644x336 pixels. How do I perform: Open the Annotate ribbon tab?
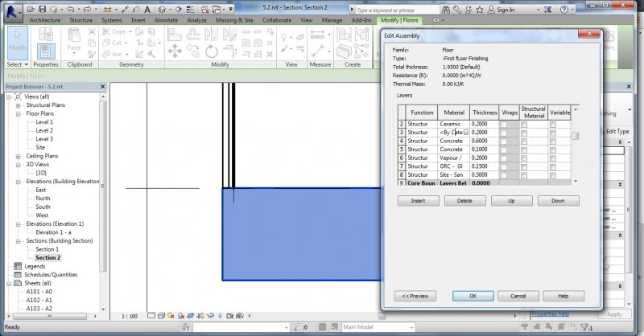click(166, 20)
